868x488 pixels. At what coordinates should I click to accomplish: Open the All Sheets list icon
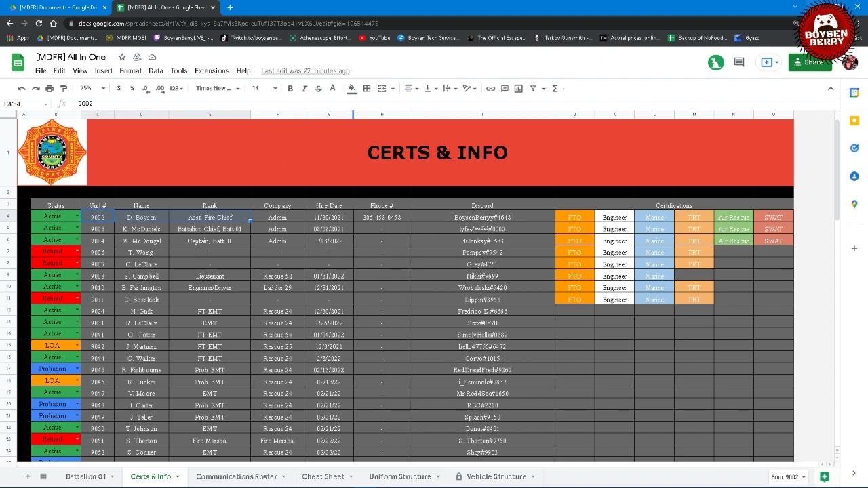43,476
